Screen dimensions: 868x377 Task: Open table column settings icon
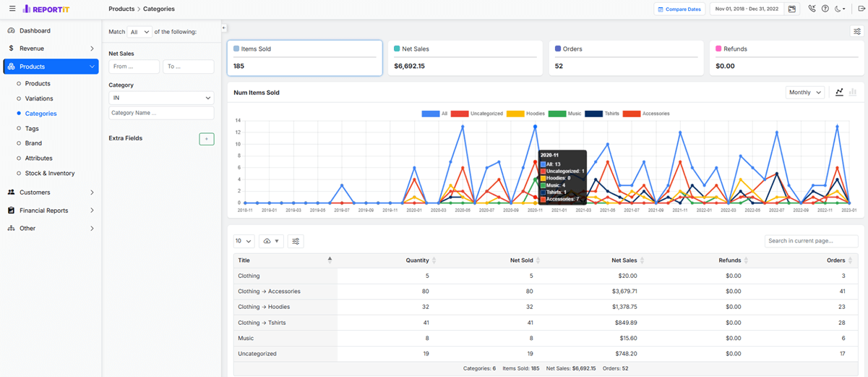[296, 241]
